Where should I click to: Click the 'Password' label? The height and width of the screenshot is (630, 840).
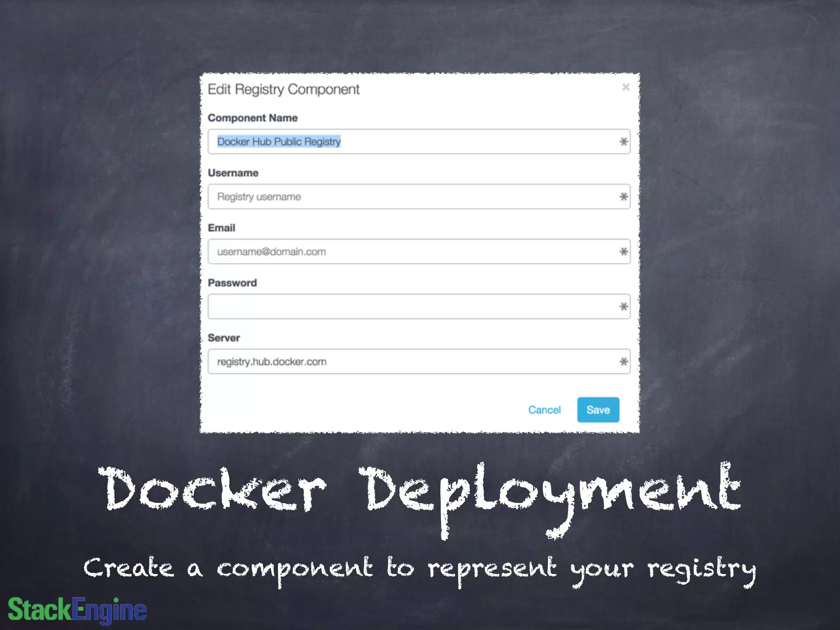coord(232,283)
